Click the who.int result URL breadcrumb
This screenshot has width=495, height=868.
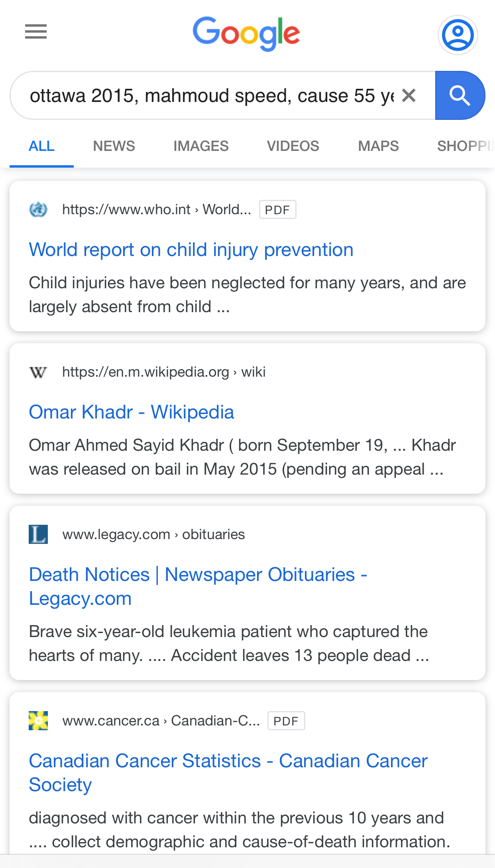(x=157, y=209)
